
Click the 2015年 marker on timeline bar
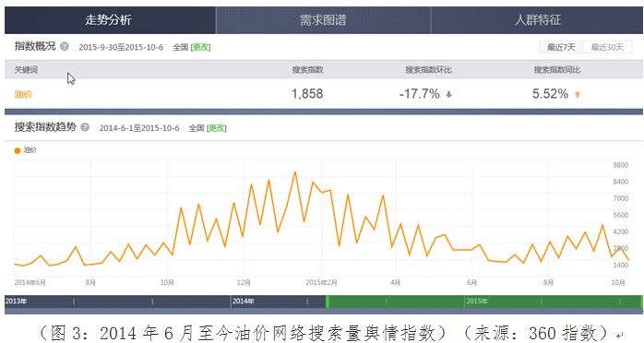pyautogui.click(x=477, y=302)
